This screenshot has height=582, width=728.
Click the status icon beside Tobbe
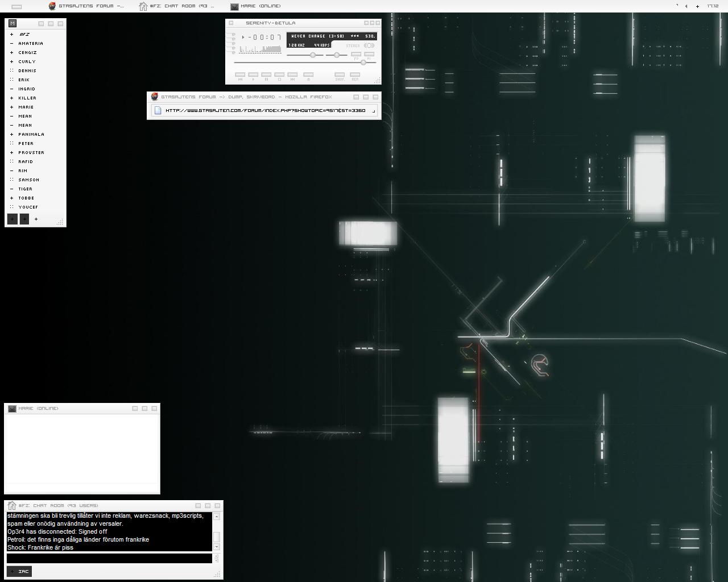(11, 198)
